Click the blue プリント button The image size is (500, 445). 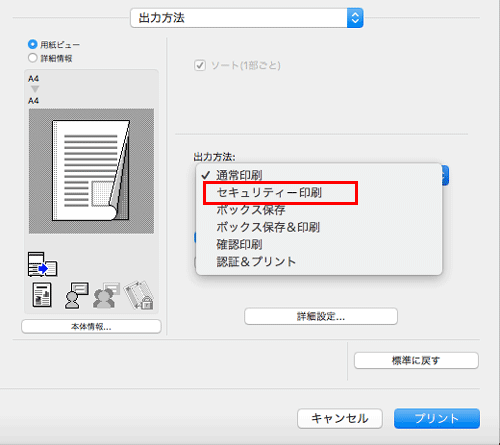(x=437, y=418)
